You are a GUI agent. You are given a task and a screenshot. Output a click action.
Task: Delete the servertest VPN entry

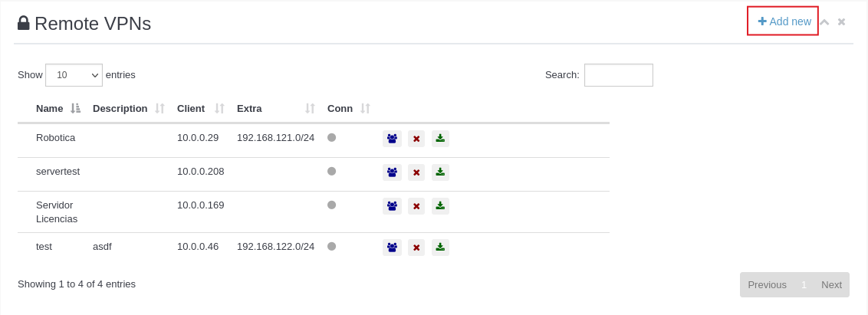(x=416, y=172)
